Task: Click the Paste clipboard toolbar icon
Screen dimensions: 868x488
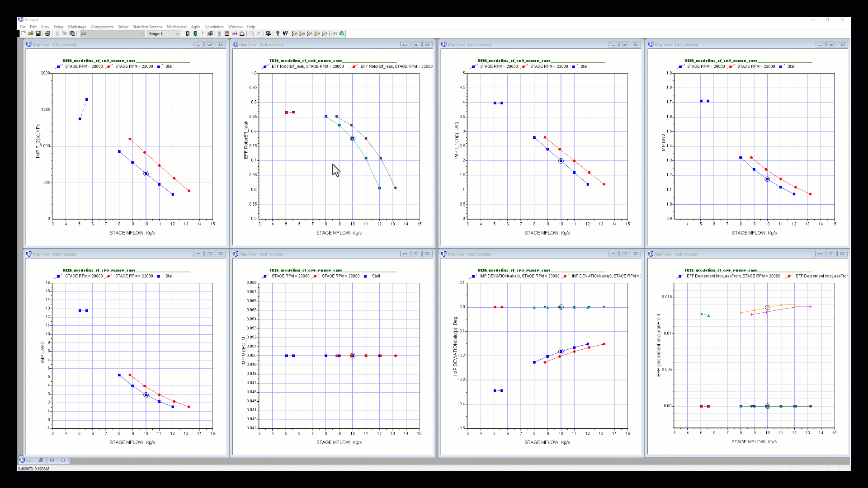Action: pos(72,33)
